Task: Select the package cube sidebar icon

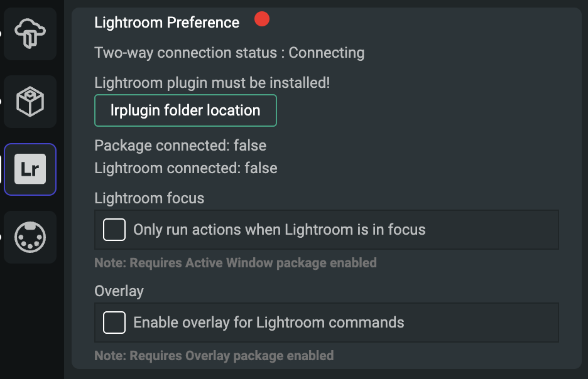Action: tap(30, 102)
